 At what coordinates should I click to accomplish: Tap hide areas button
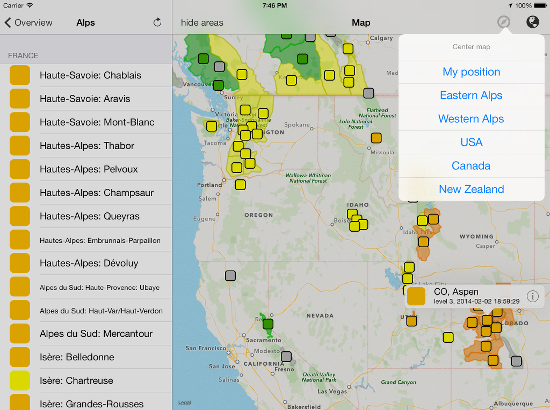click(202, 23)
